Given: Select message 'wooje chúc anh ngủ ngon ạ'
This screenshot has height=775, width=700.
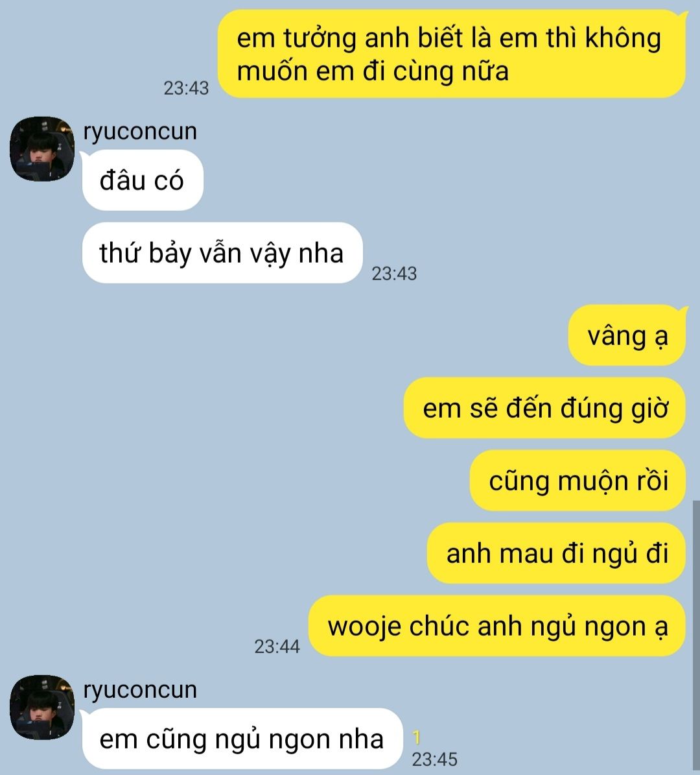Looking at the screenshot, I should click(x=498, y=626).
